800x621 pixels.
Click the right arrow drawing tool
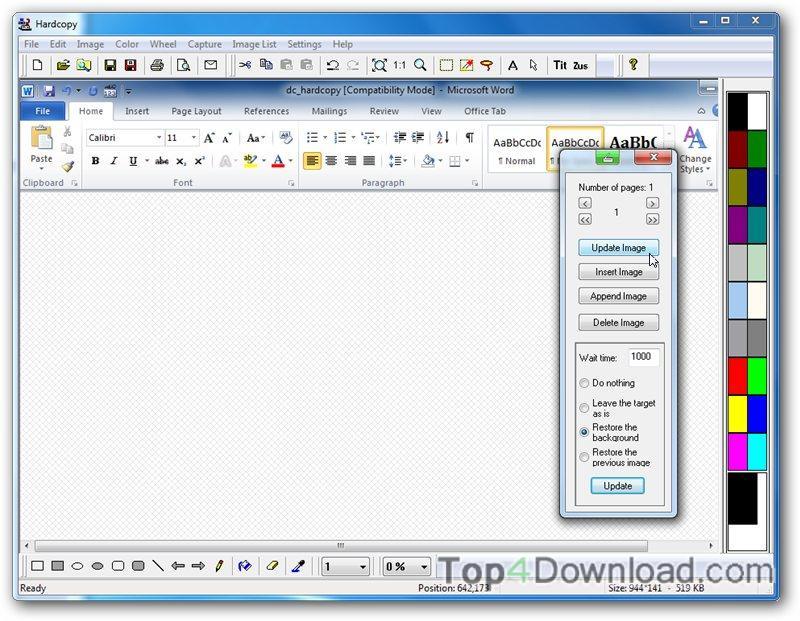pyautogui.click(x=199, y=567)
